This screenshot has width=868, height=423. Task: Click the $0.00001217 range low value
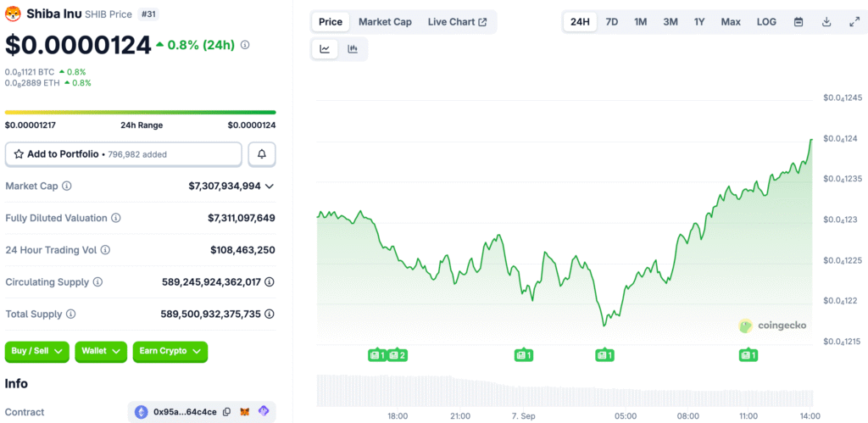coord(31,125)
